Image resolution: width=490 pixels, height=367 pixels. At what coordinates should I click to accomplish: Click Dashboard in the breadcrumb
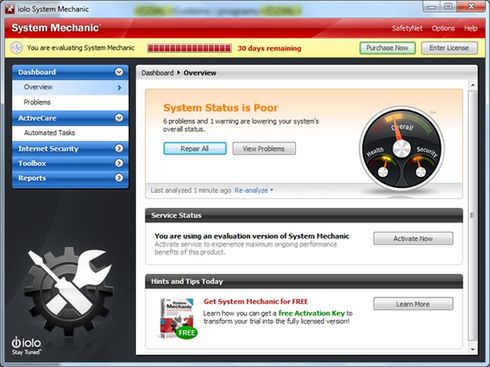157,73
